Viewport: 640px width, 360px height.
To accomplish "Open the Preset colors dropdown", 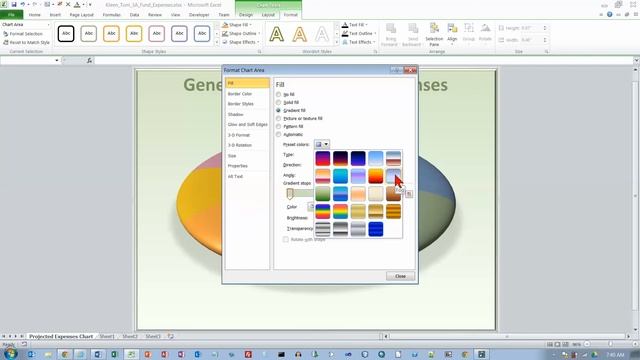I will click(322, 144).
